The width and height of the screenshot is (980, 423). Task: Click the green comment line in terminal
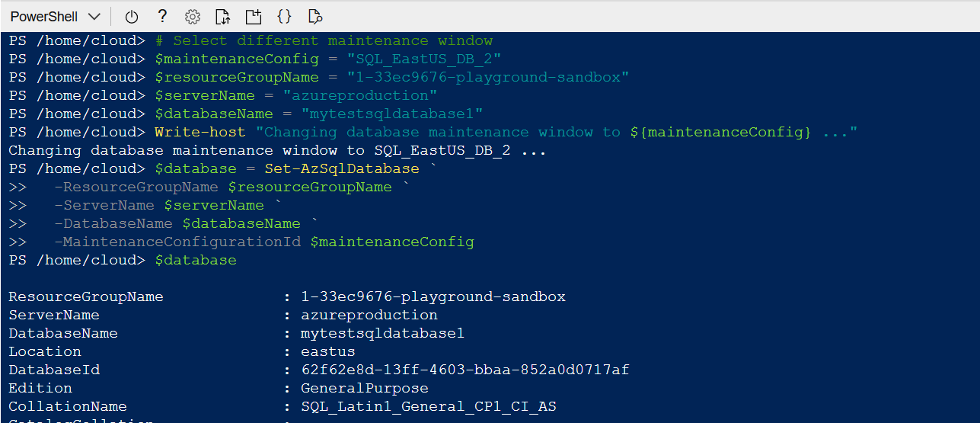tap(324, 40)
